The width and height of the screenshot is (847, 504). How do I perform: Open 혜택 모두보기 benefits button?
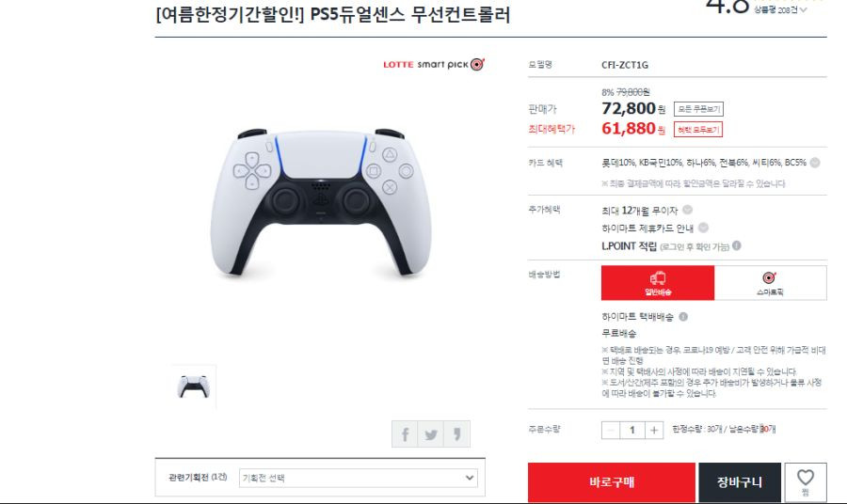pyautogui.click(x=698, y=130)
